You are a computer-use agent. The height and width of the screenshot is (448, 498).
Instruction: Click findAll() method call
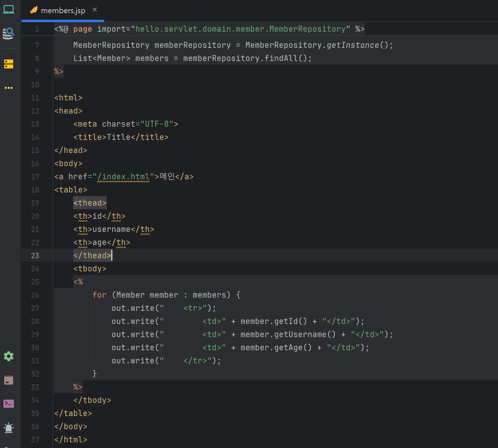[286, 58]
